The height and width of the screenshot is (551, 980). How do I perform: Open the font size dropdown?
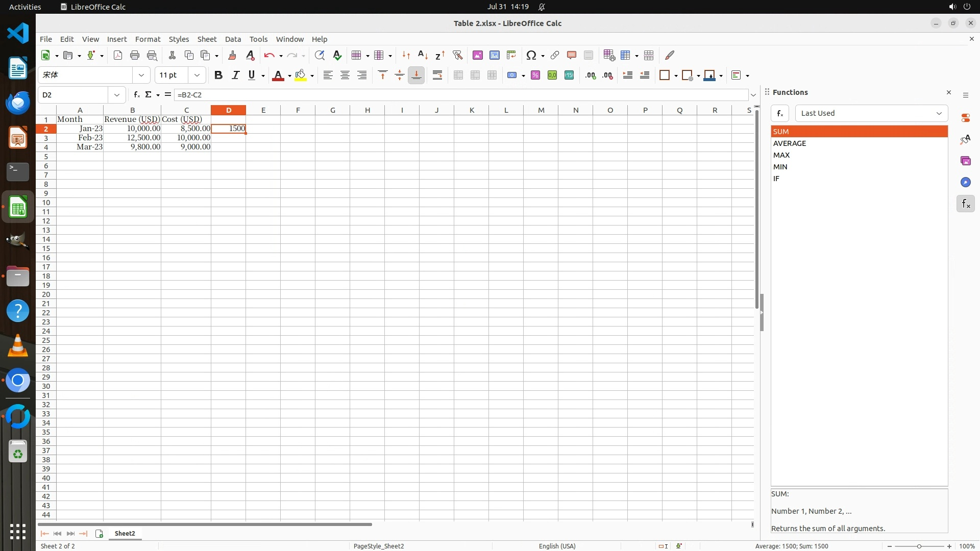[197, 75]
